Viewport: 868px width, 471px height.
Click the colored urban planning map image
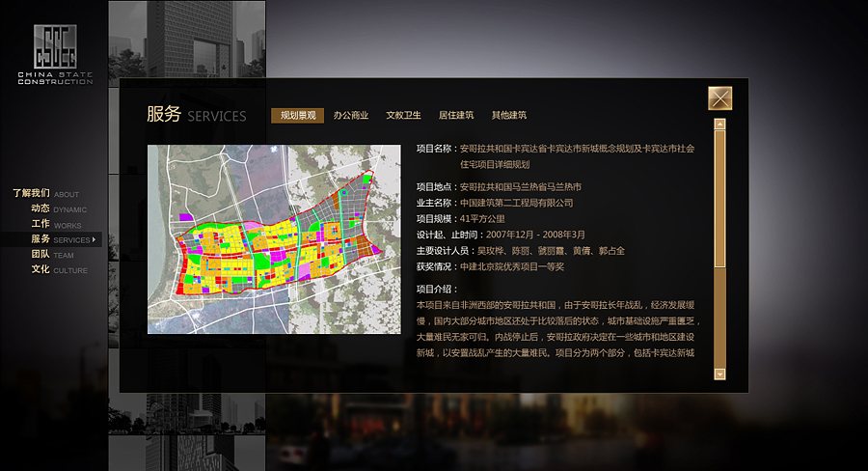274,239
